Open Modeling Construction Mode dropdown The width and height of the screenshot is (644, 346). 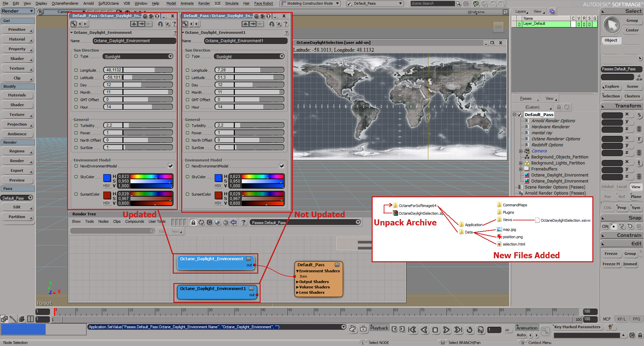click(x=310, y=4)
